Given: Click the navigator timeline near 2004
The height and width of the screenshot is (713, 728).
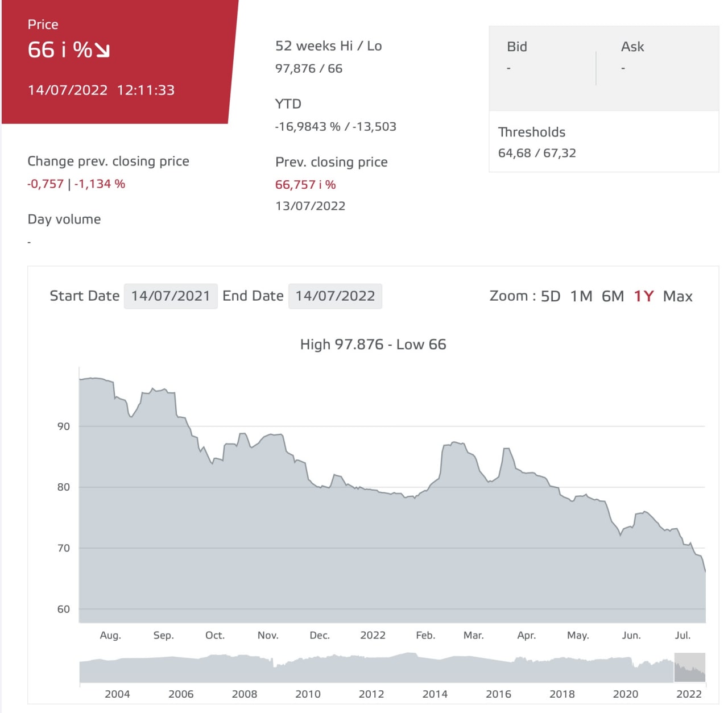Looking at the screenshot, I should pyautogui.click(x=117, y=668).
